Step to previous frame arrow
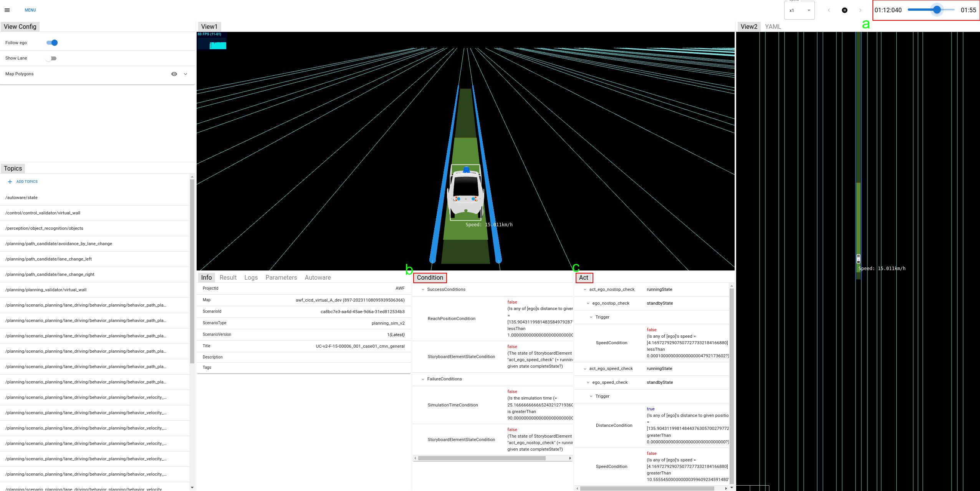This screenshot has width=980, height=491. 829,10
